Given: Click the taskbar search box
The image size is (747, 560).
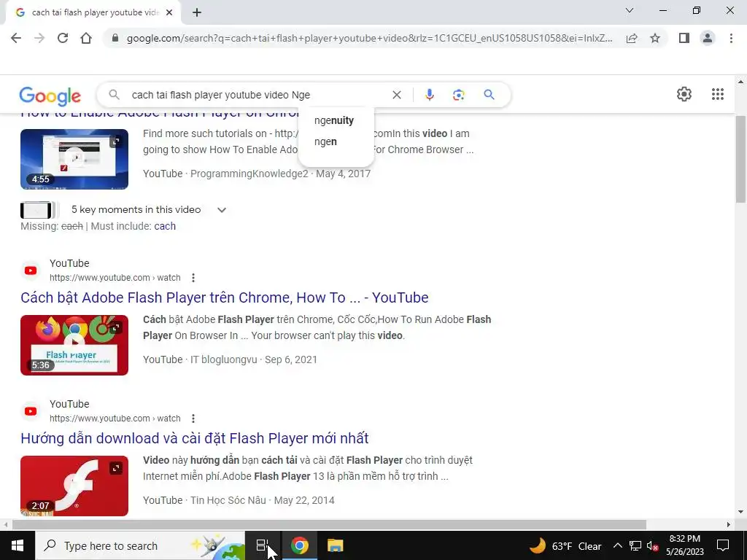Looking at the screenshot, I should pos(140,545).
